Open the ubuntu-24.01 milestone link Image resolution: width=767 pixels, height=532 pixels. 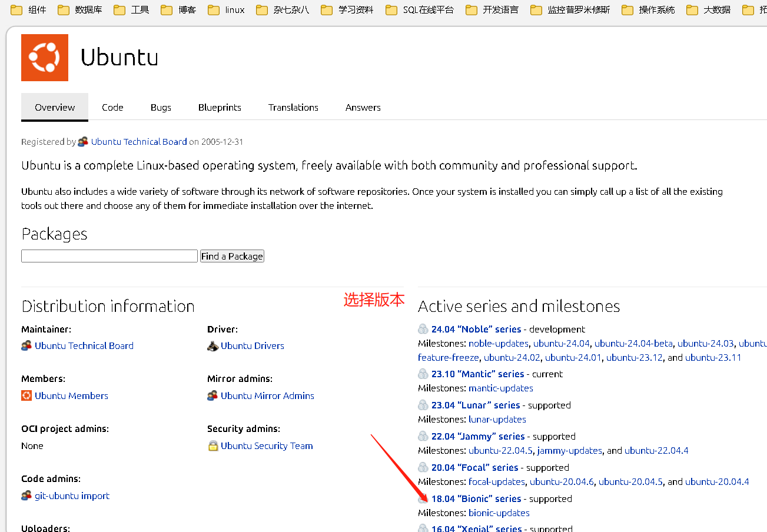573,357
